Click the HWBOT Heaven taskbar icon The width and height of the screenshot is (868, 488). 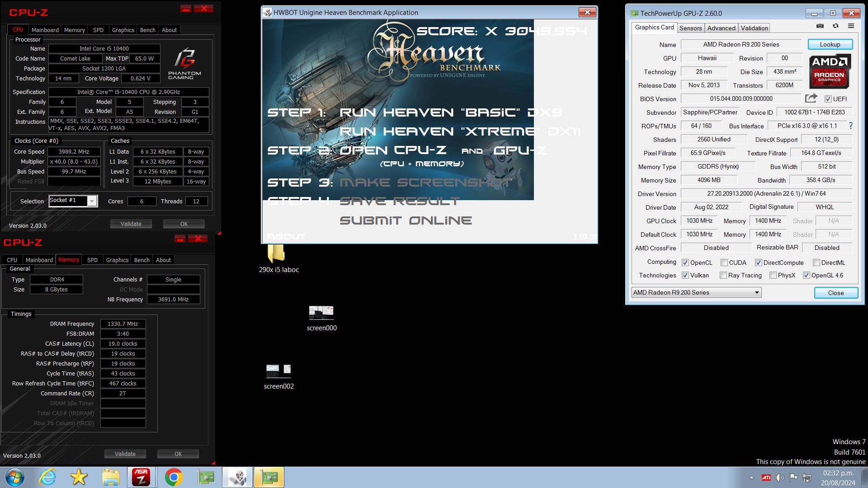point(238,477)
